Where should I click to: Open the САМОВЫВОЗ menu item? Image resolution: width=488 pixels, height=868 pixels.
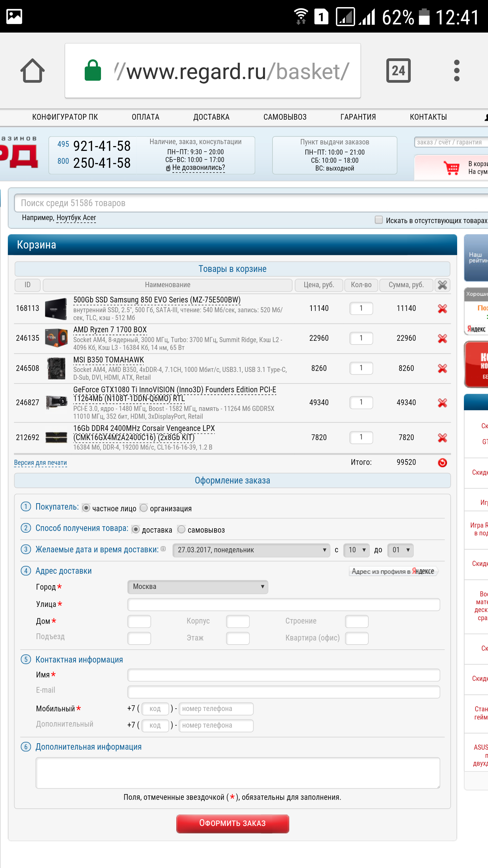coord(285,117)
